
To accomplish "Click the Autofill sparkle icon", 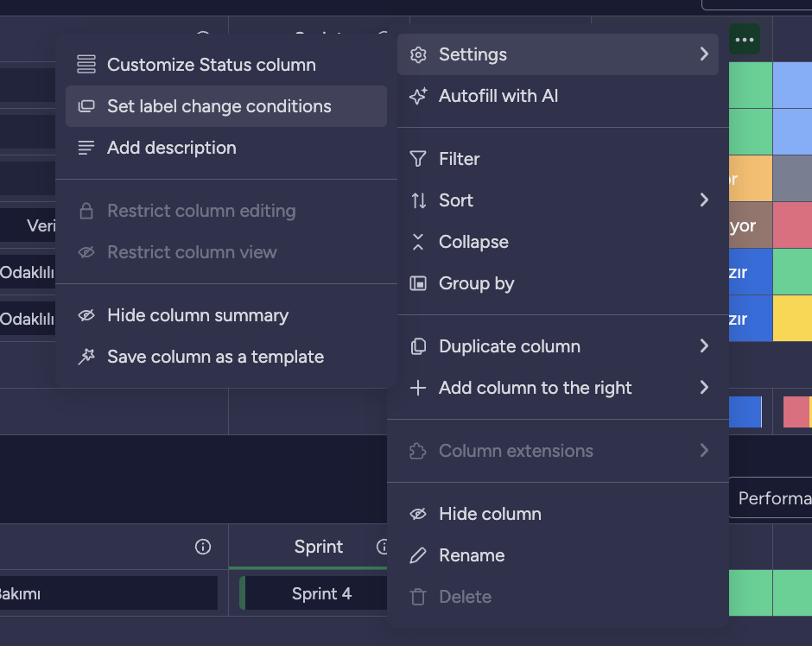I will click(418, 96).
